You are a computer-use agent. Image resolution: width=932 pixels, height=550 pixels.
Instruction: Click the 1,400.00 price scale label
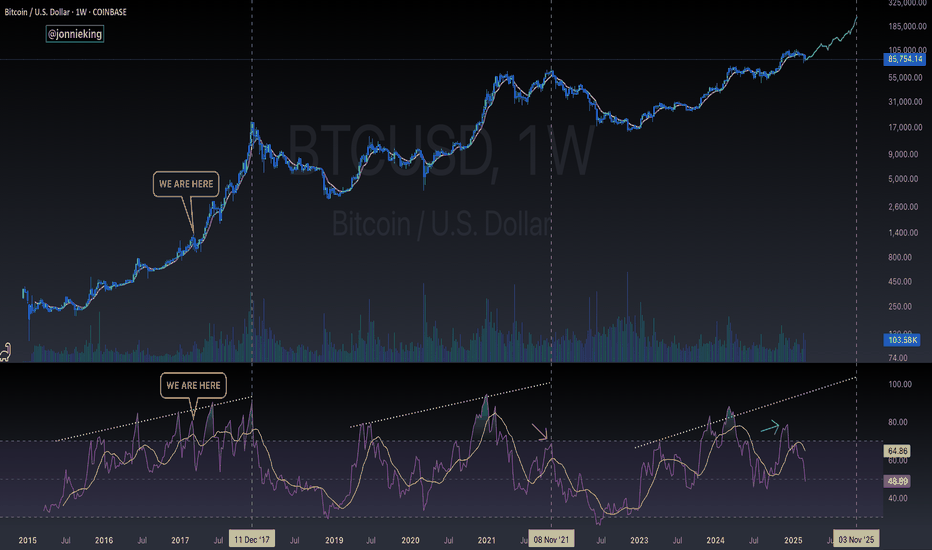(903, 232)
